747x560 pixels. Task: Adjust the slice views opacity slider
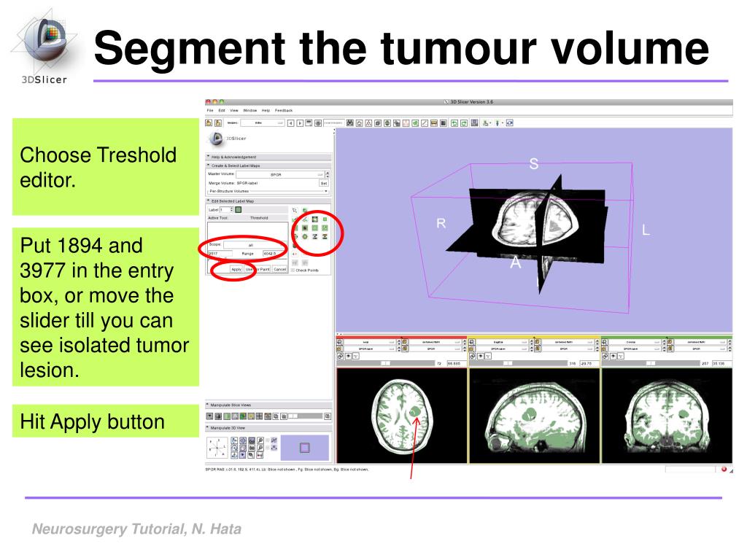click(306, 416)
